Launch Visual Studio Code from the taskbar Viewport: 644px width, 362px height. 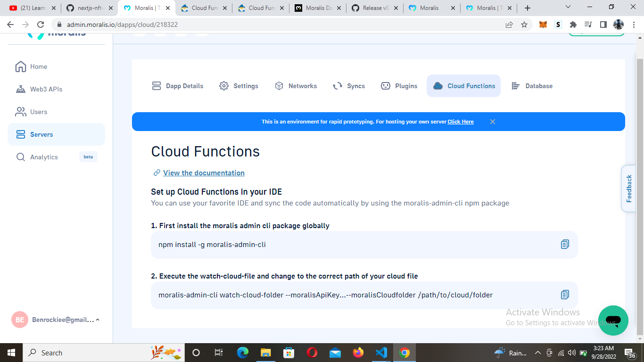coord(381,352)
